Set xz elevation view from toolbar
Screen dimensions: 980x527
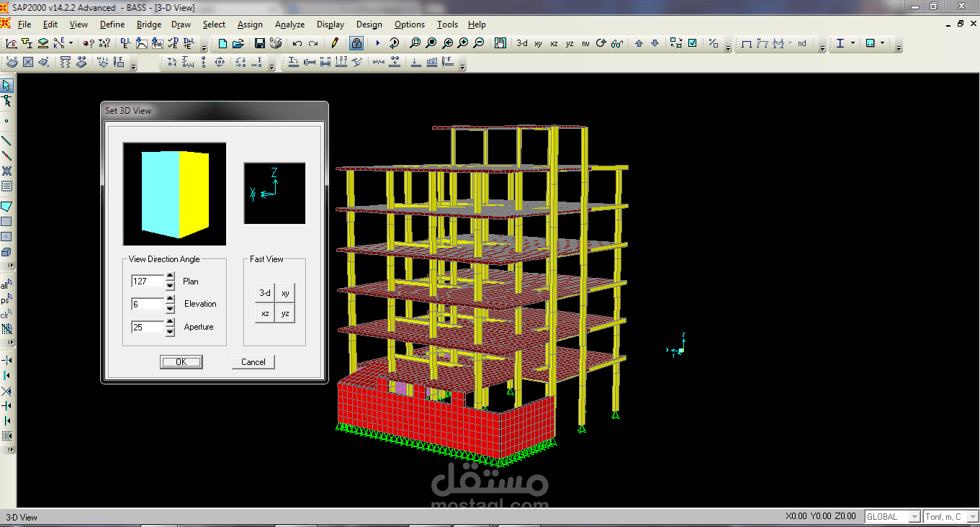[554, 43]
